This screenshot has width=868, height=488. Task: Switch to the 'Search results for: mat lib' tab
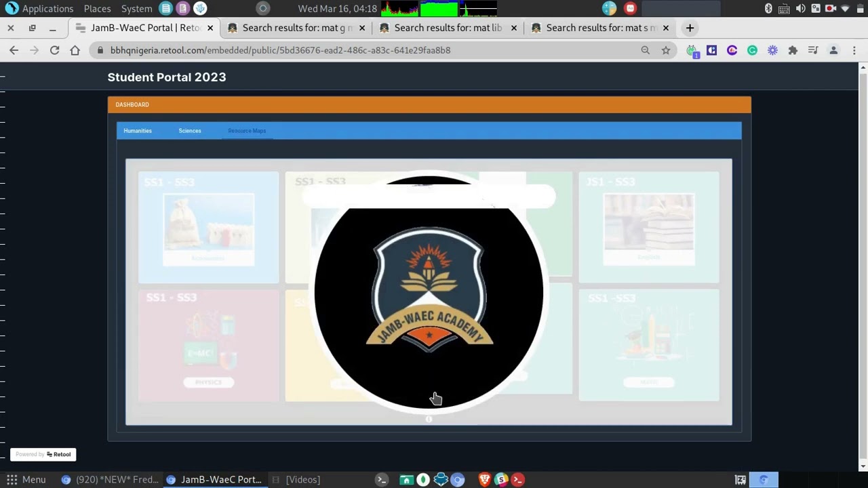448,28
